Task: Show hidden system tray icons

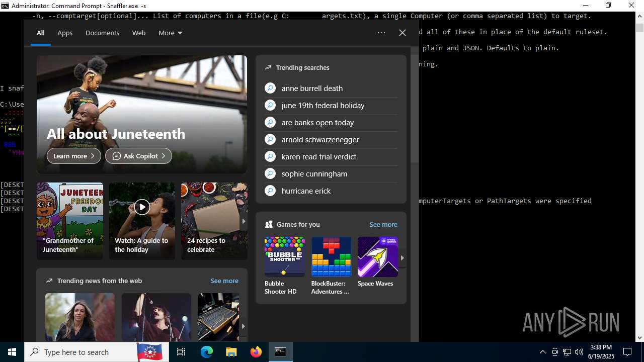Action: [542, 352]
